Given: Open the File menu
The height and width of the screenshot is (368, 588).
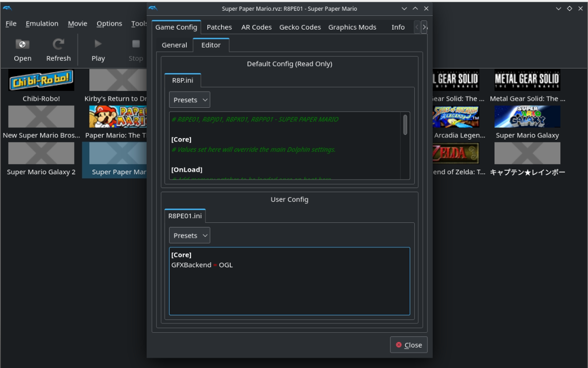Looking at the screenshot, I should point(11,24).
